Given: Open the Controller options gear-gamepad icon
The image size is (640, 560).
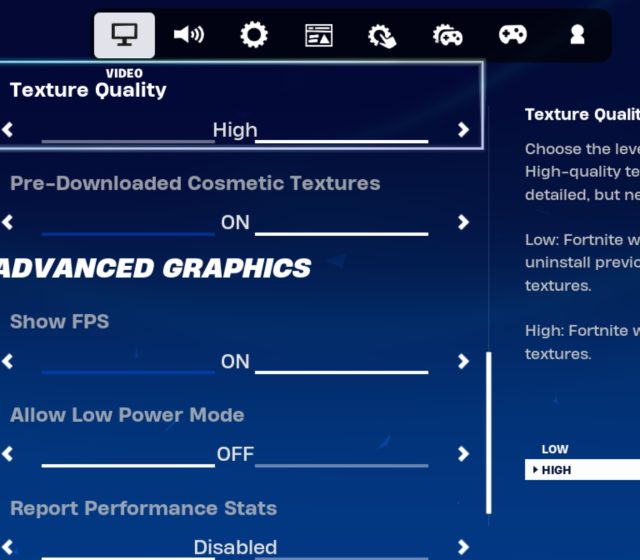Looking at the screenshot, I should [447, 36].
